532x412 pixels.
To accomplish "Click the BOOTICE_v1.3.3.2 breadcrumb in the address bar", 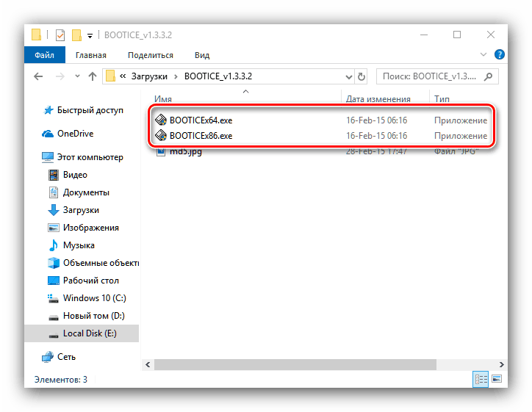I will coord(218,76).
